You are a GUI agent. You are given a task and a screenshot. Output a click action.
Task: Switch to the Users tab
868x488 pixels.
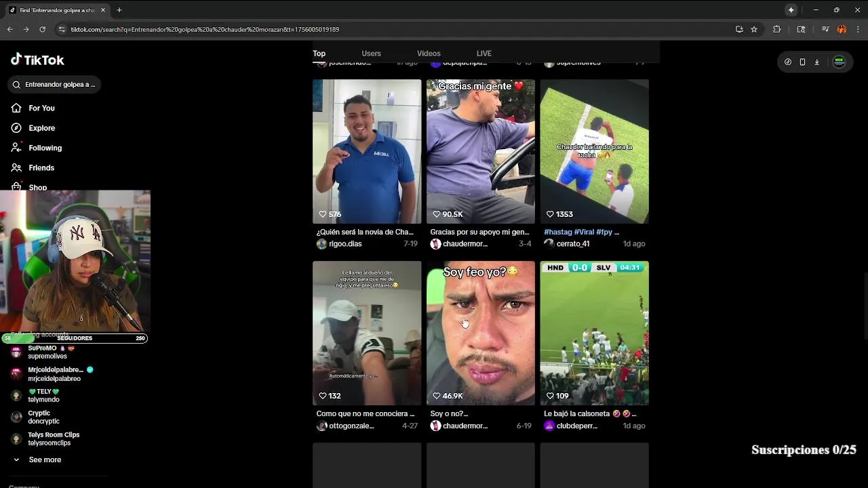(371, 54)
